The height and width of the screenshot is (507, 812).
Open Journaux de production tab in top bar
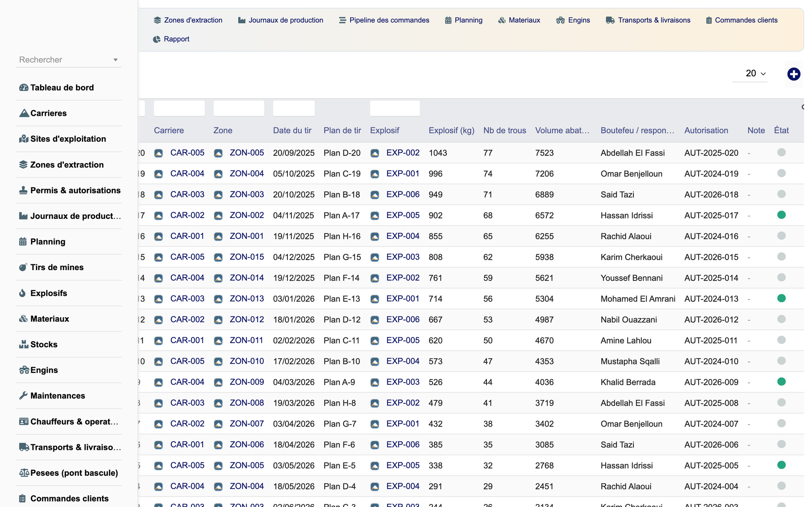tap(280, 20)
